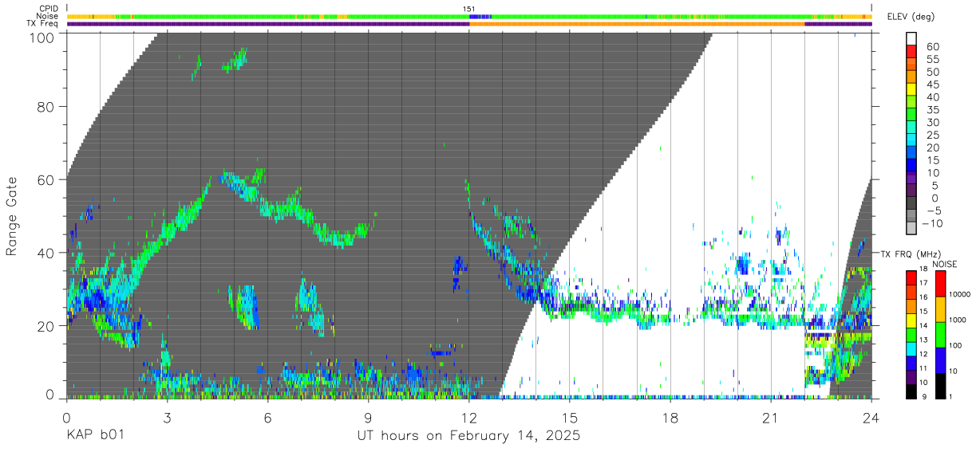The image size is (980, 452).
Task: Click the 'TX Freq' row label above the plot
Action: click(43, 24)
